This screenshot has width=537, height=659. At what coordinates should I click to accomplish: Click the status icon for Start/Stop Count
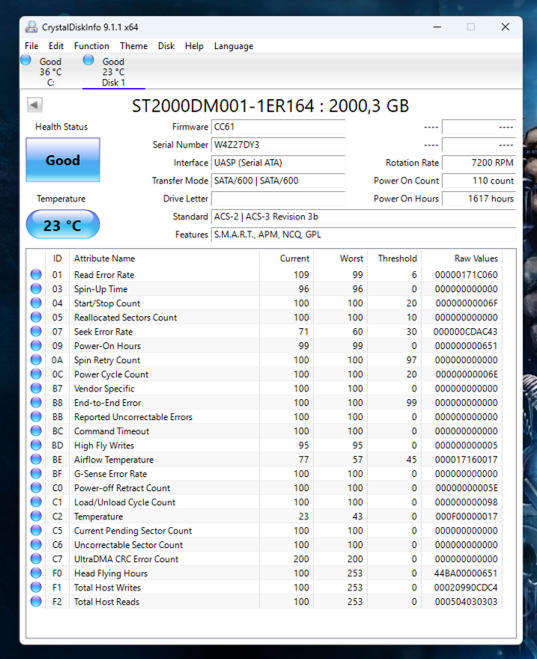36,303
